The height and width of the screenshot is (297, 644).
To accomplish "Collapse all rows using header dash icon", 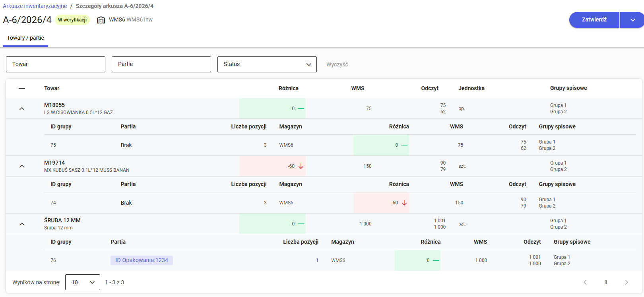I will 22,88.
